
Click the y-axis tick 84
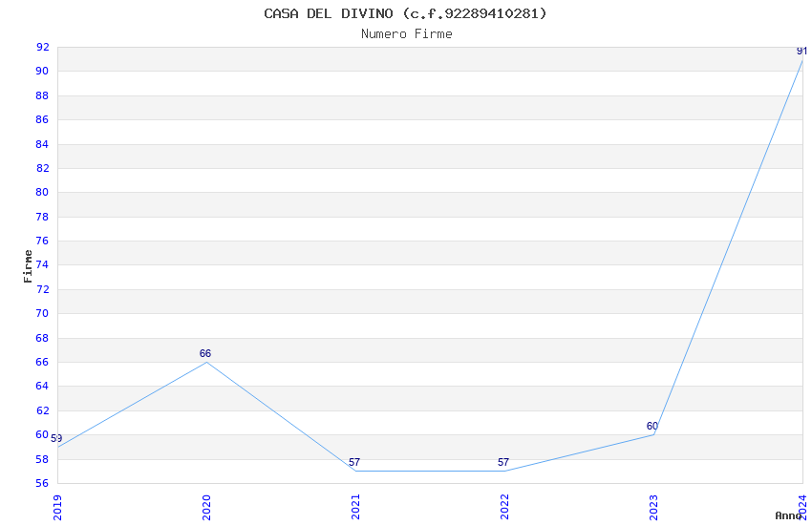click(42, 144)
